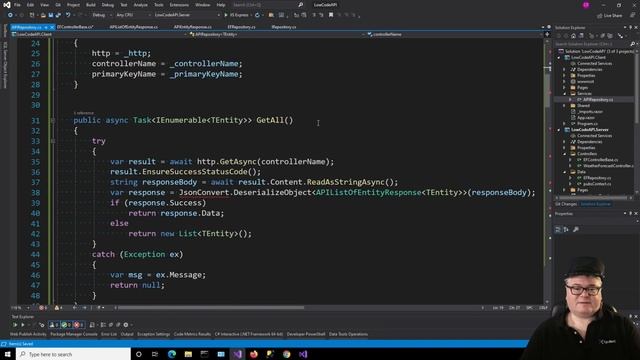Click the editor horizontal scrollbar thumb
This screenshot has width=640, height=360.
click(210, 308)
